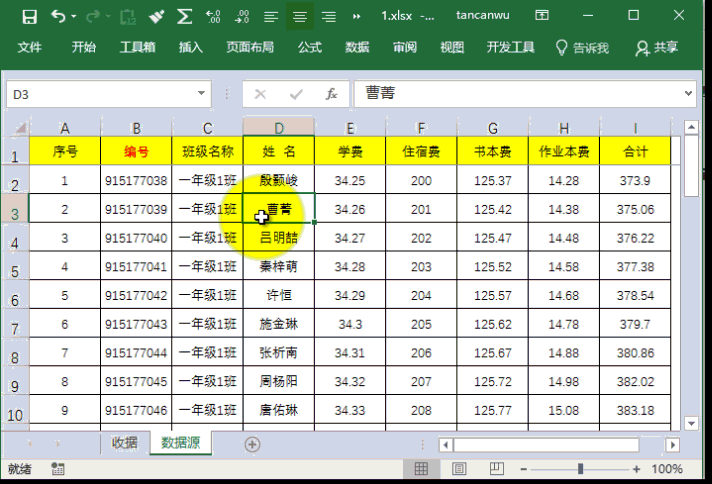This screenshot has width=712, height=484.
Task: Open the ribbon display options icon
Action: tap(541, 16)
